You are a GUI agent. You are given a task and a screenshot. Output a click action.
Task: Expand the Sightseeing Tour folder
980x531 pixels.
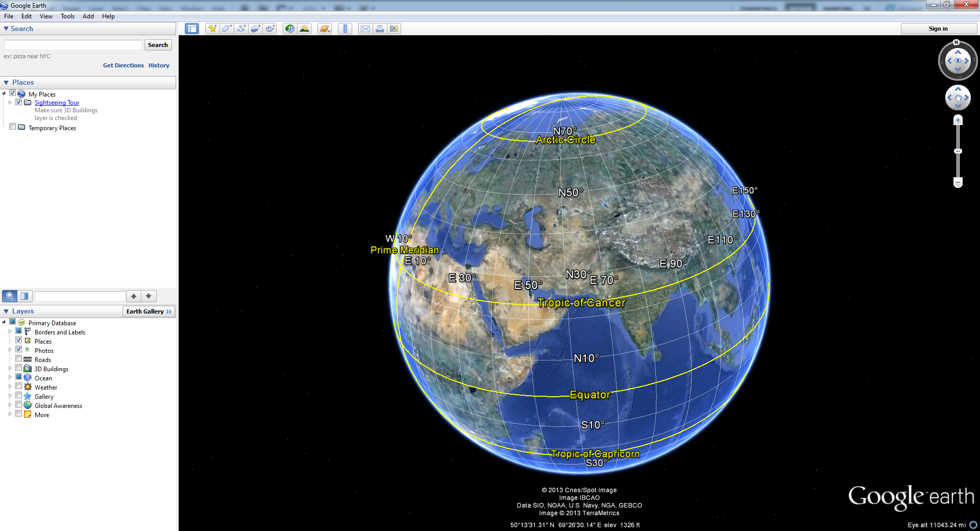coord(10,103)
